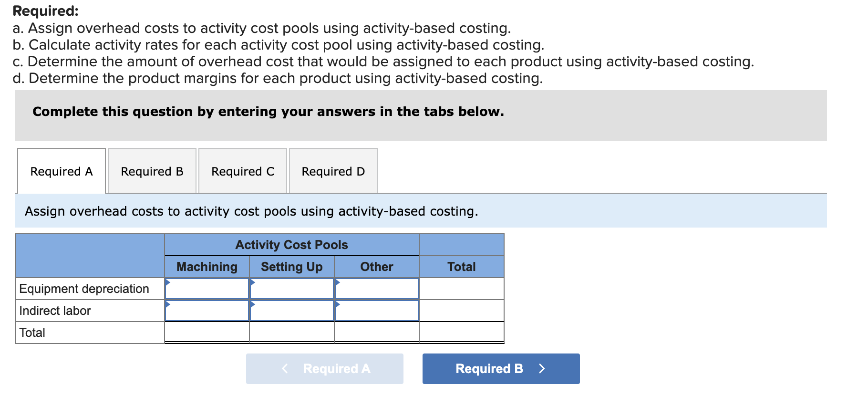The height and width of the screenshot is (395, 868).
Task: Select the Setting Up cell for Indirect labor
Action: tap(291, 311)
